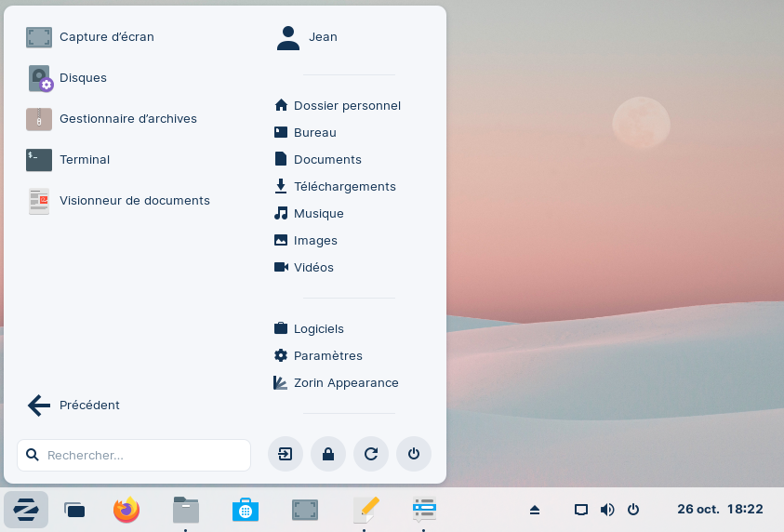Viewport: 784px width, 532px height.
Task: Click the restart circular arrow button
Action: (370, 455)
